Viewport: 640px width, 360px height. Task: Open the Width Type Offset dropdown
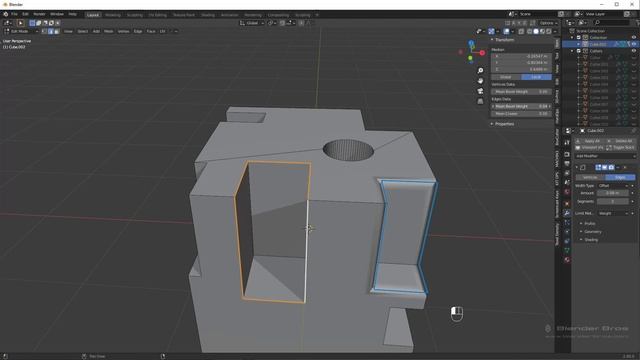[613, 186]
